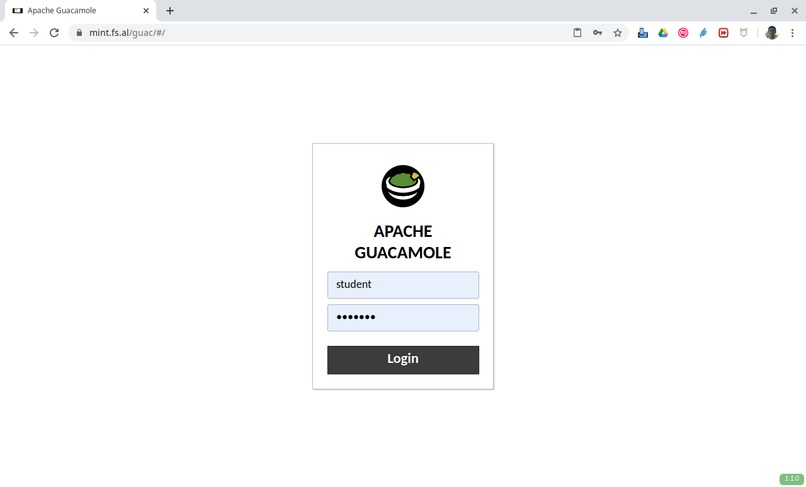The image size is (806, 487).
Task: Close the Apache Guacamole tab
Action: pos(146,10)
